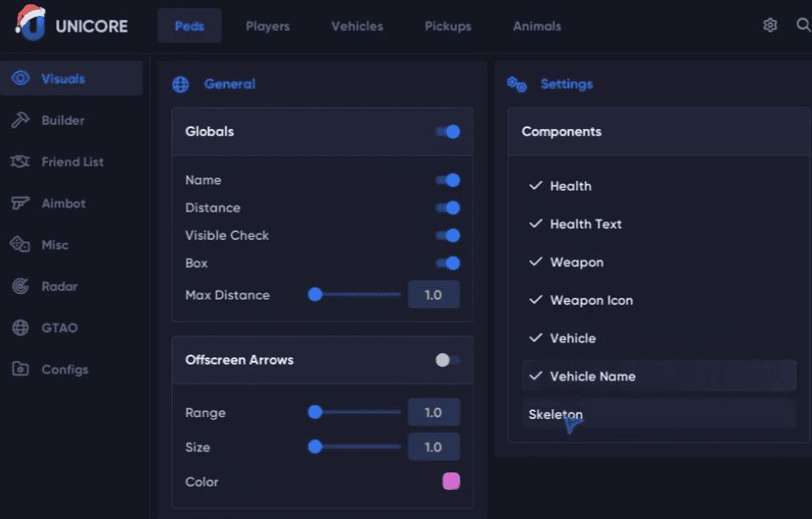Select GTAO in the sidebar
This screenshot has width=812, height=519.
click(x=60, y=328)
